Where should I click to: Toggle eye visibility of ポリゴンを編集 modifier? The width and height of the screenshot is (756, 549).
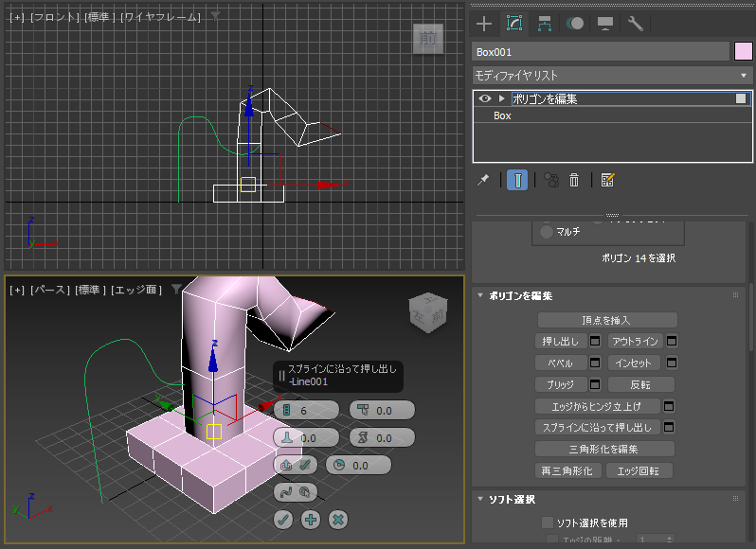(x=484, y=98)
